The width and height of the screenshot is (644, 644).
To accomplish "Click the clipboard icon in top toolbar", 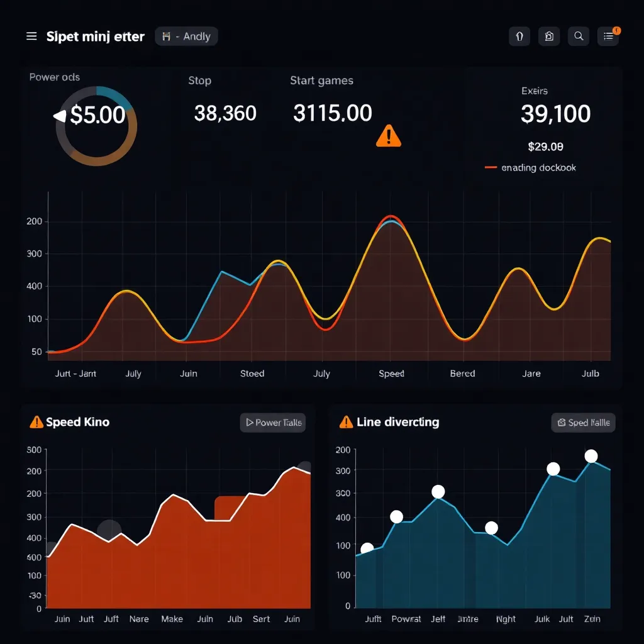I will [x=548, y=36].
